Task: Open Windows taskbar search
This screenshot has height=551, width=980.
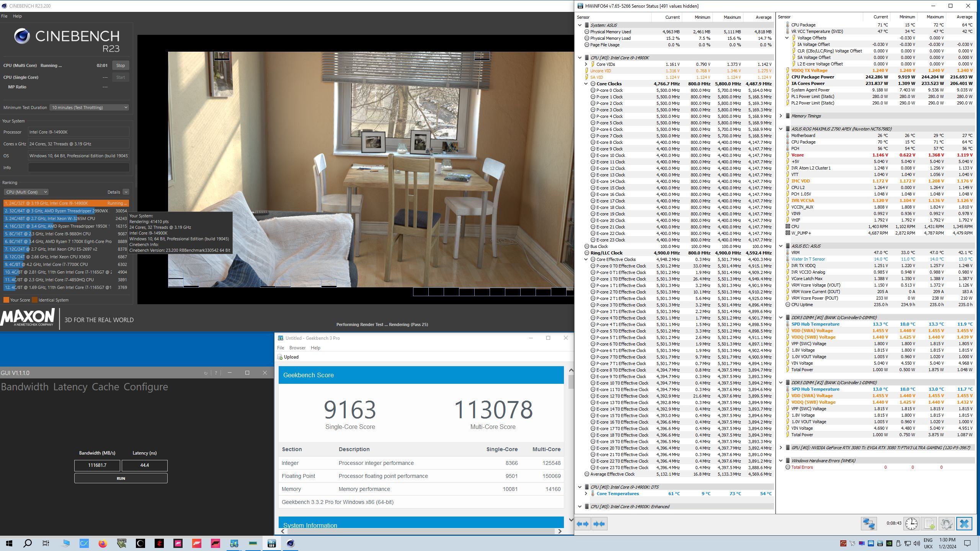Action: [28, 543]
